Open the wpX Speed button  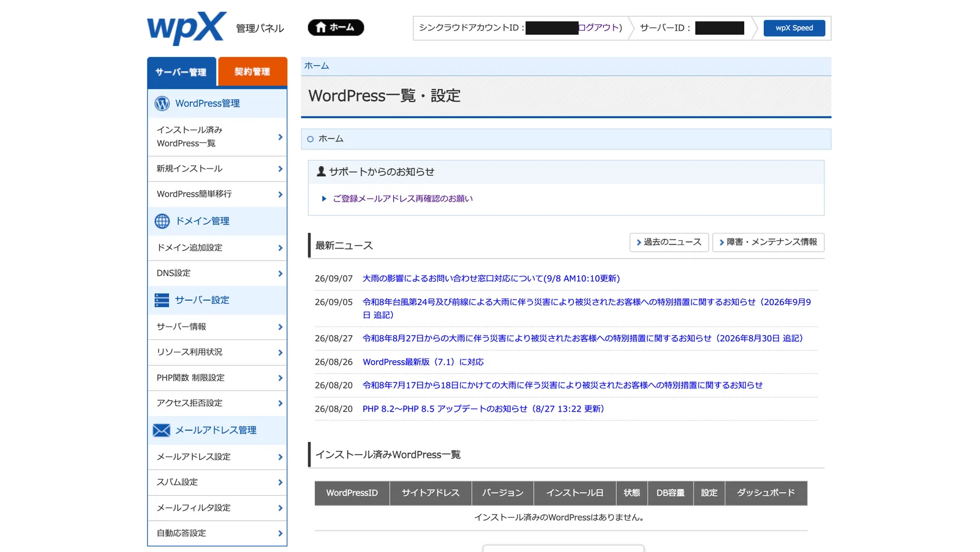coord(794,28)
